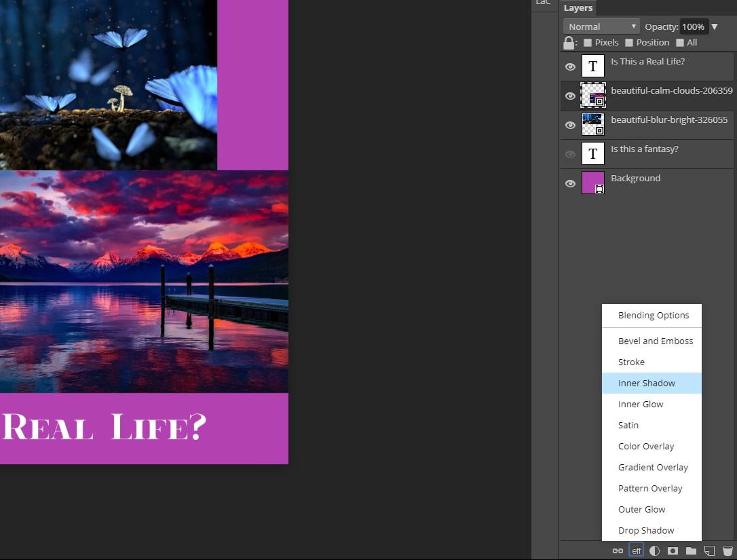Hide the beautiful-calm-clouds-206359 layer

click(570, 96)
